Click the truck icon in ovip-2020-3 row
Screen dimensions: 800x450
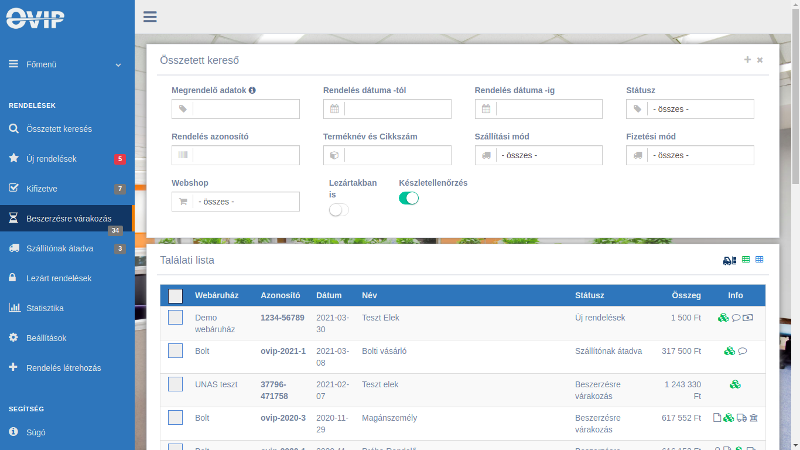click(x=742, y=418)
